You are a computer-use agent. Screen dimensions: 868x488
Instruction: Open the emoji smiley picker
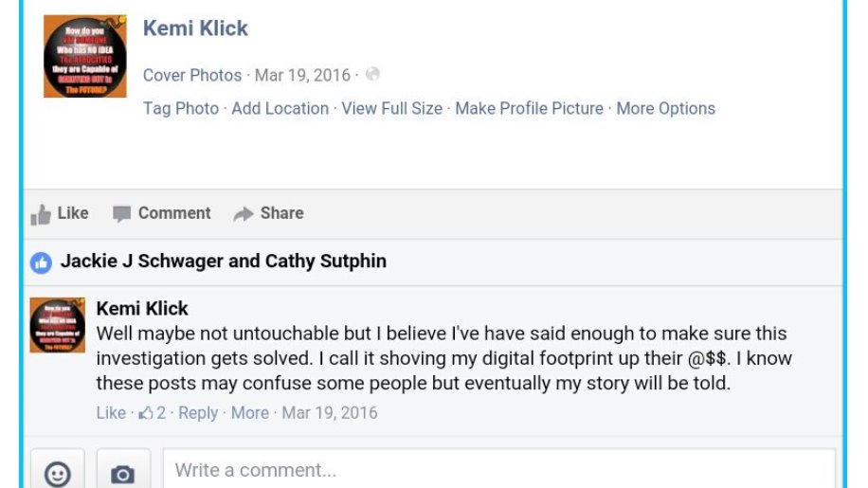[x=58, y=473]
